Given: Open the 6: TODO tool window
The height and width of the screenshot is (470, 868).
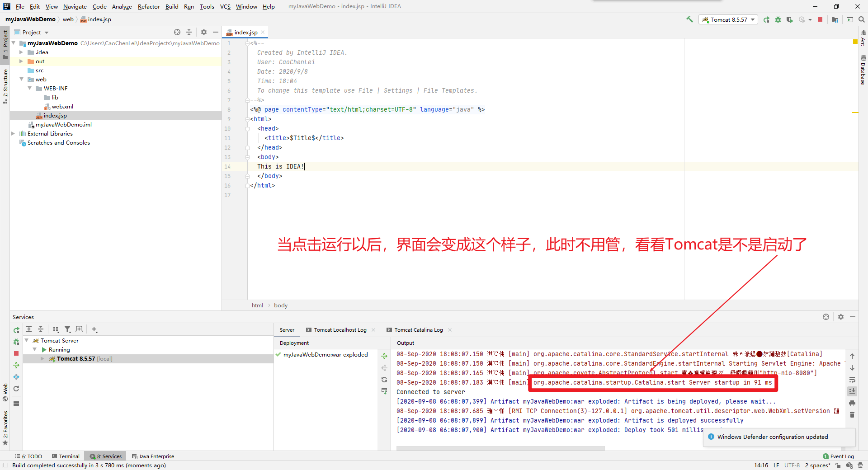Looking at the screenshot, I should click(28, 456).
